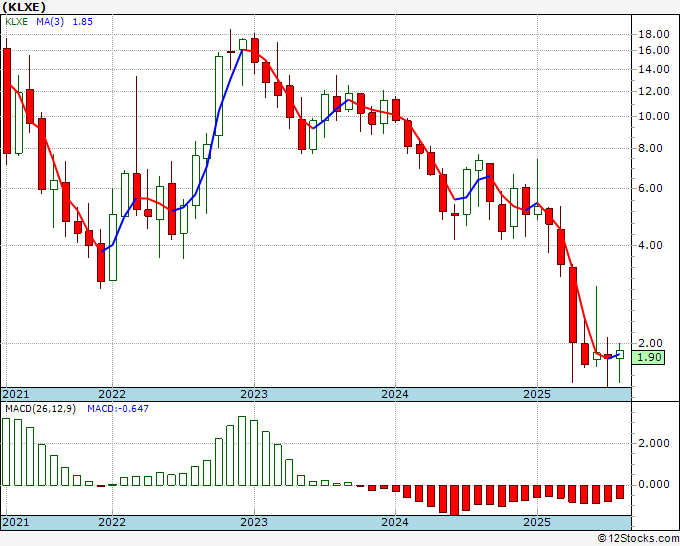Click the 8.00 price axis label
680x546 pixels.
pos(651,148)
